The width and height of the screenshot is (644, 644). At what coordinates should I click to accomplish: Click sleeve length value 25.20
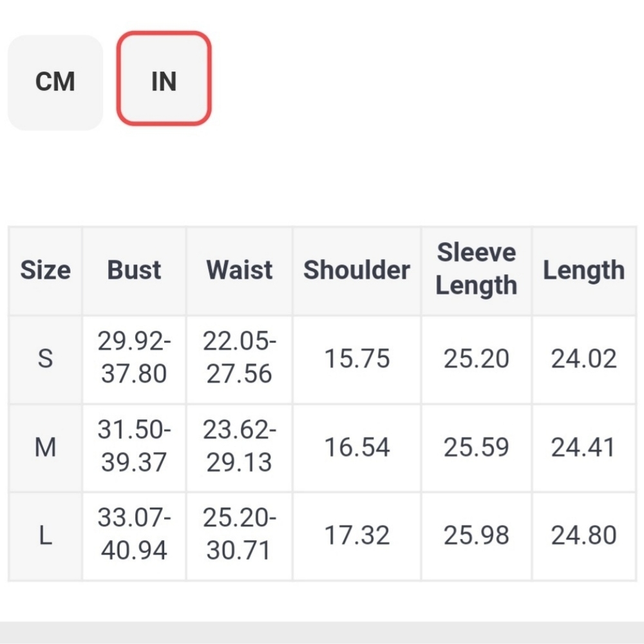(x=477, y=359)
